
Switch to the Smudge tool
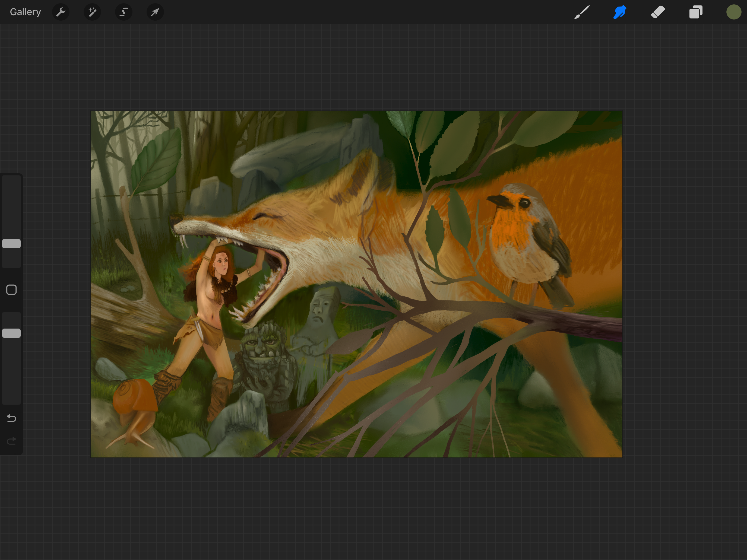point(620,12)
